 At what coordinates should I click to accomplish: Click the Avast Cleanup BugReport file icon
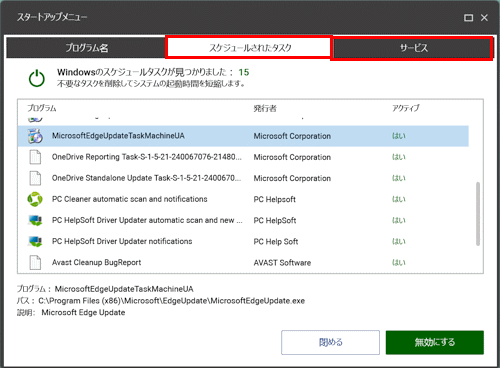point(35,262)
